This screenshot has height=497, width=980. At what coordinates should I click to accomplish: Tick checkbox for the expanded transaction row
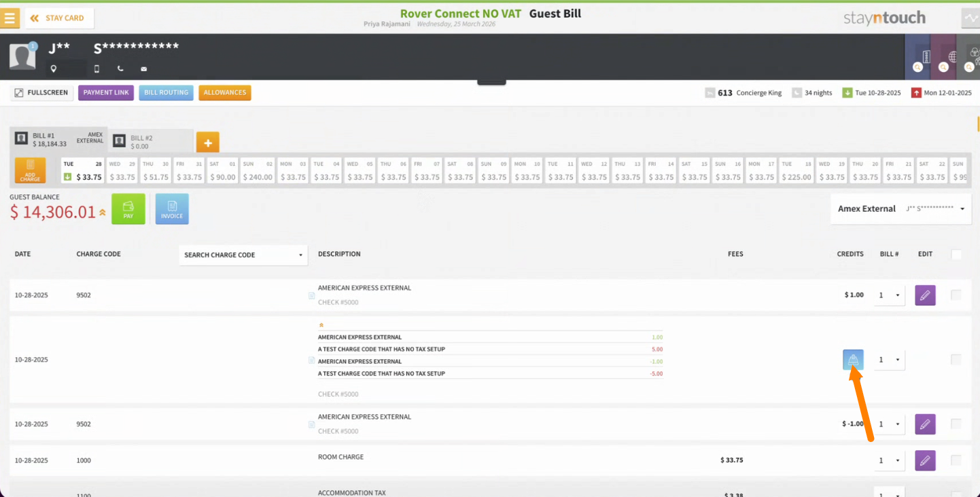[x=956, y=359]
